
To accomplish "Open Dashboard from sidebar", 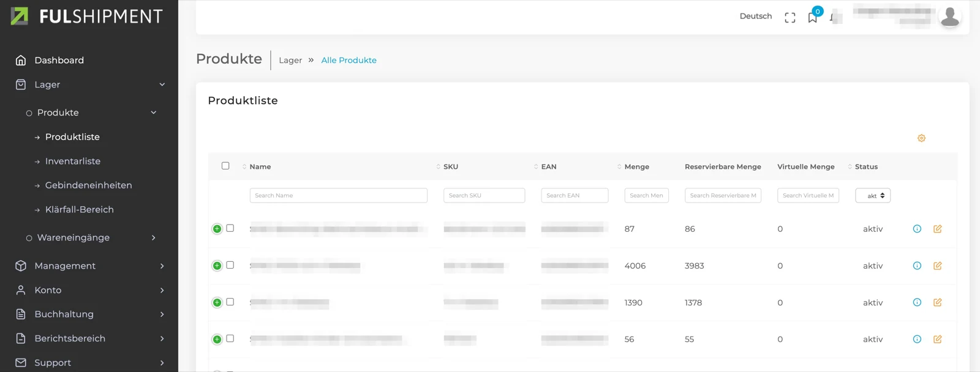I will pos(59,60).
